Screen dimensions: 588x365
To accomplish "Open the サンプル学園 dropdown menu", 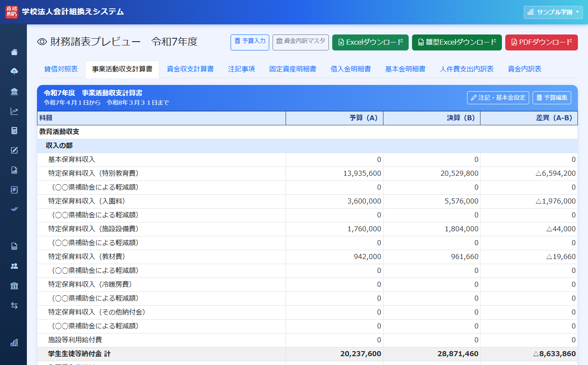I will [x=553, y=12].
